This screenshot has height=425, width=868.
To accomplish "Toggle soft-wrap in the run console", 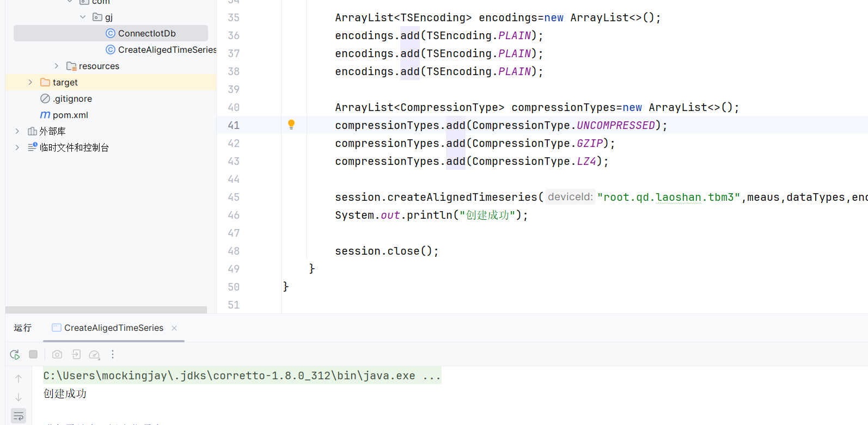I will 19,417.
